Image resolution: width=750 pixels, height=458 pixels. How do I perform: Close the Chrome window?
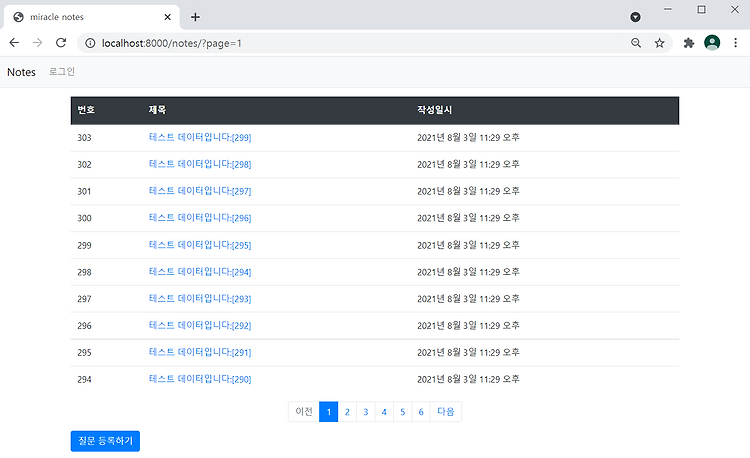[x=735, y=9]
